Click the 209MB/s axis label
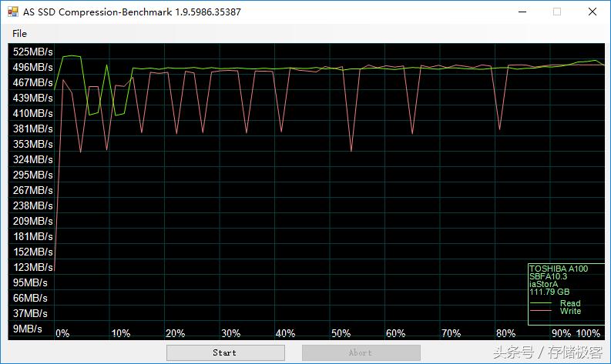 32,221
